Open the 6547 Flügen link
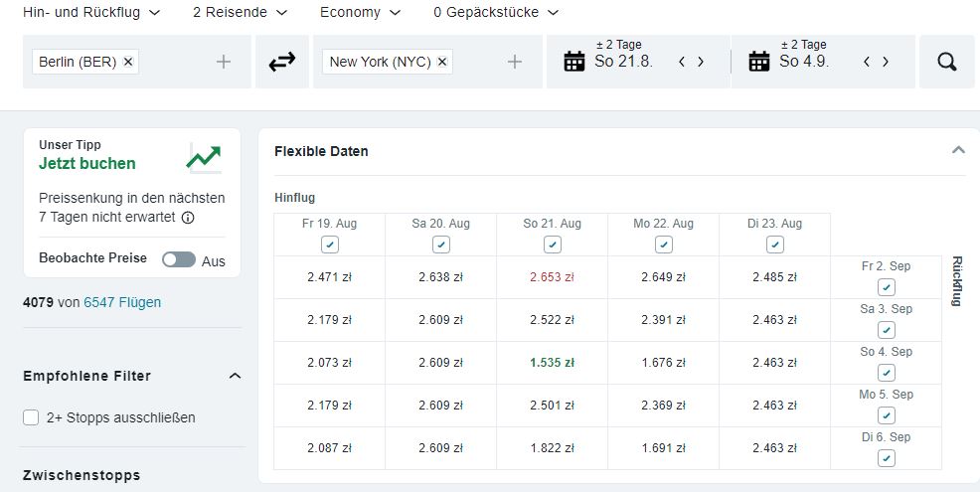The width and height of the screenshot is (980, 492). point(122,302)
